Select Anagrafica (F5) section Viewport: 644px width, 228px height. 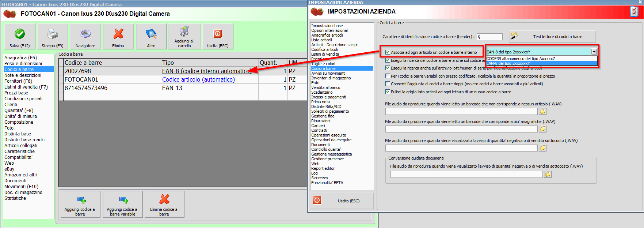coord(20,58)
